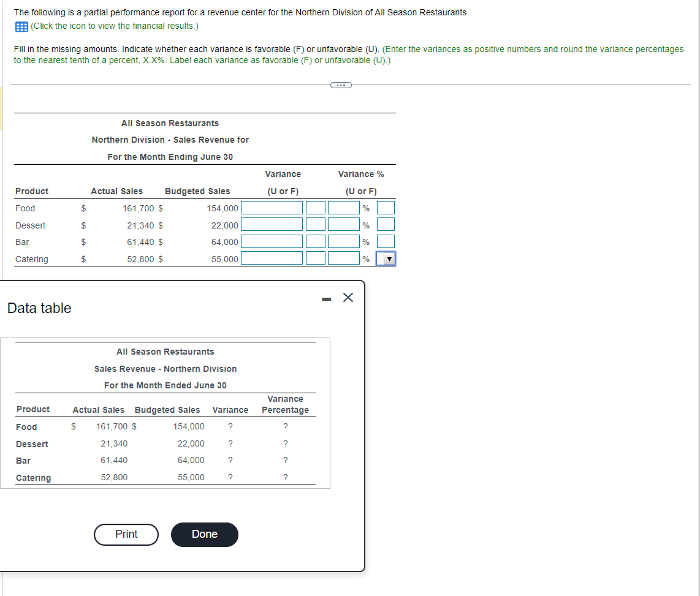Viewport: 700px width, 596px height.
Task: Click the Food variance amount input field
Action: click(x=273, y=208)
